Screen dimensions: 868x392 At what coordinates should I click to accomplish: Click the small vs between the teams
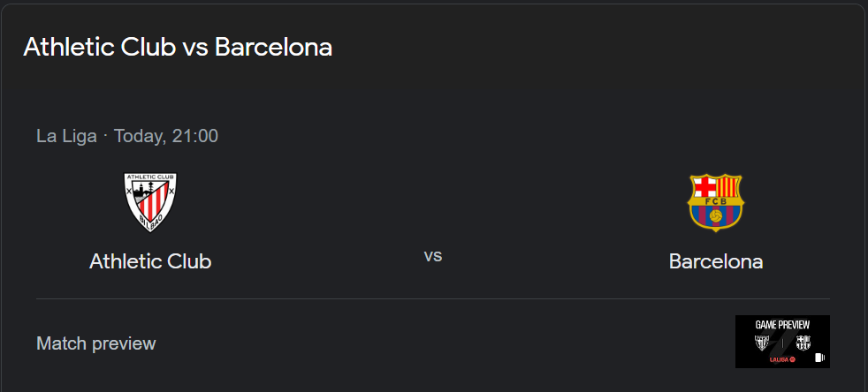point(432,256)
